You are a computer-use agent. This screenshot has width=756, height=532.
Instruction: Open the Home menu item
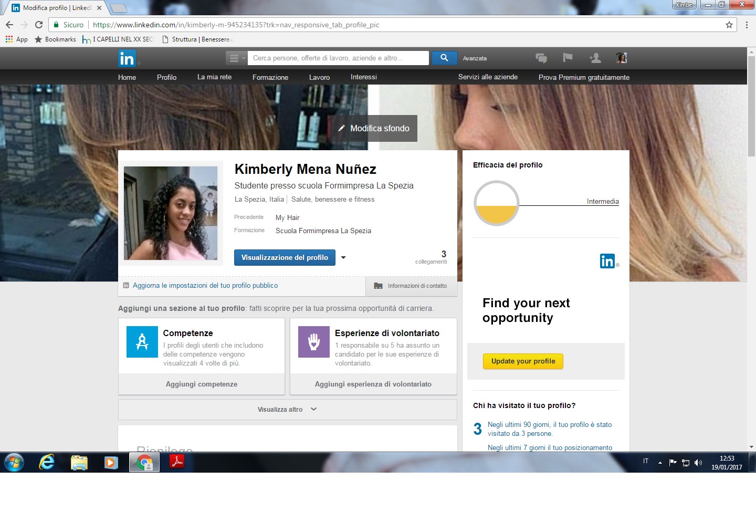127,77
